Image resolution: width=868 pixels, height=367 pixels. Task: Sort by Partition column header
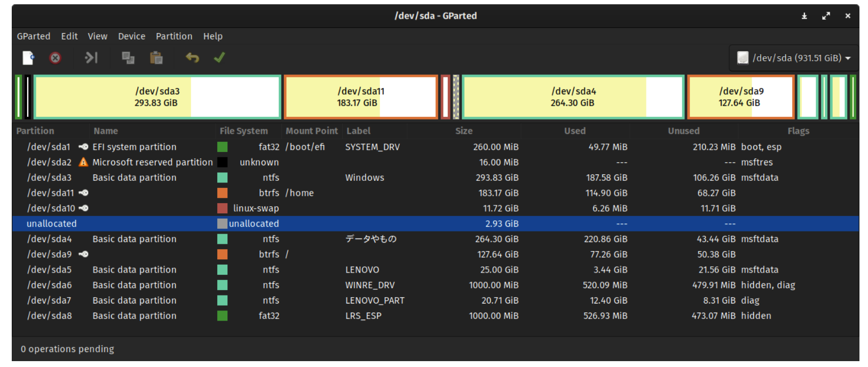35,131
